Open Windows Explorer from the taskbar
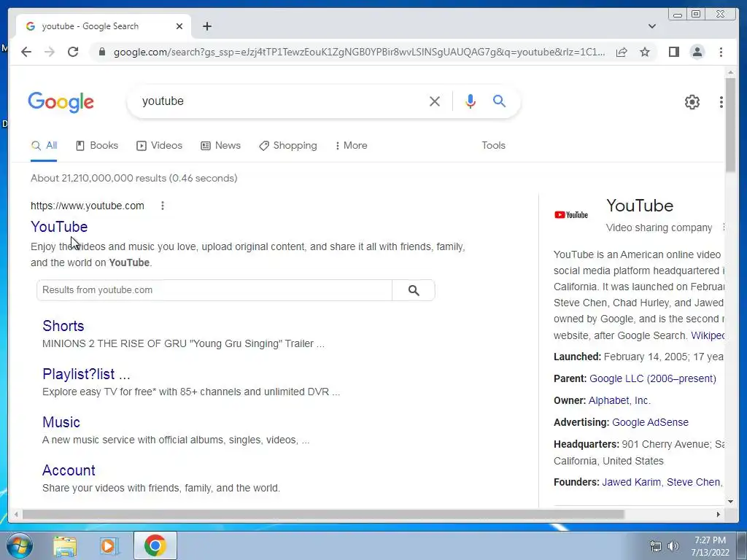The image size is (747, 560). click(x=65, y=546)
